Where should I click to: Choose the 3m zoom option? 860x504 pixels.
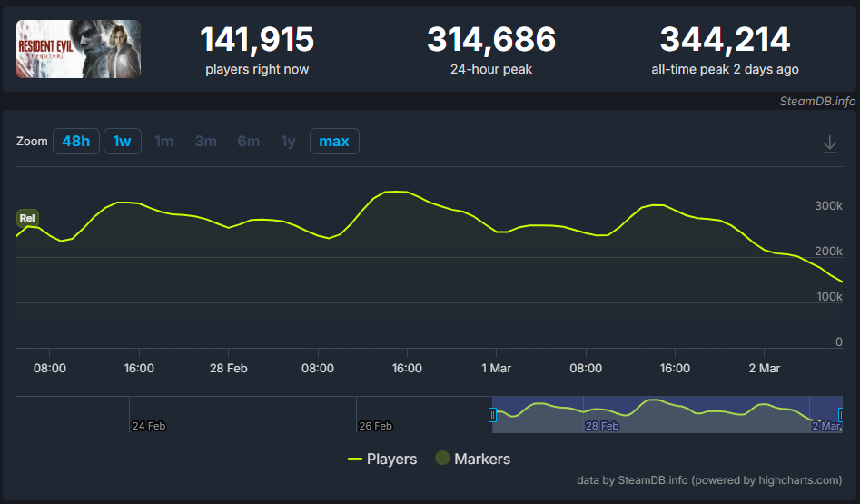coord(206,142)
